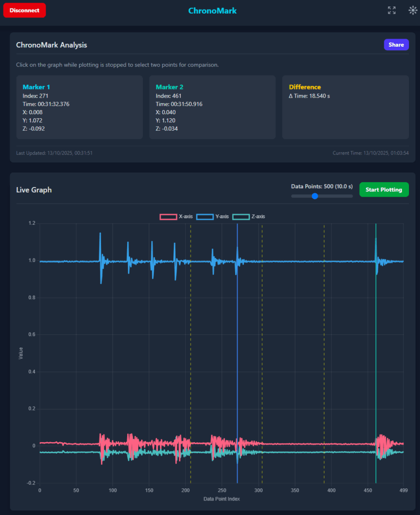
Task: Enter fullscreen mode using the expand icon
Action: 391,10
